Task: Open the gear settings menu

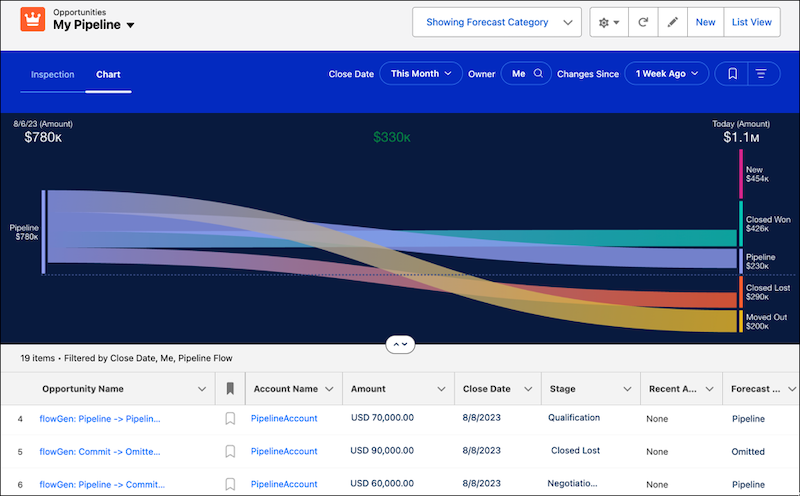Action: 607,22
